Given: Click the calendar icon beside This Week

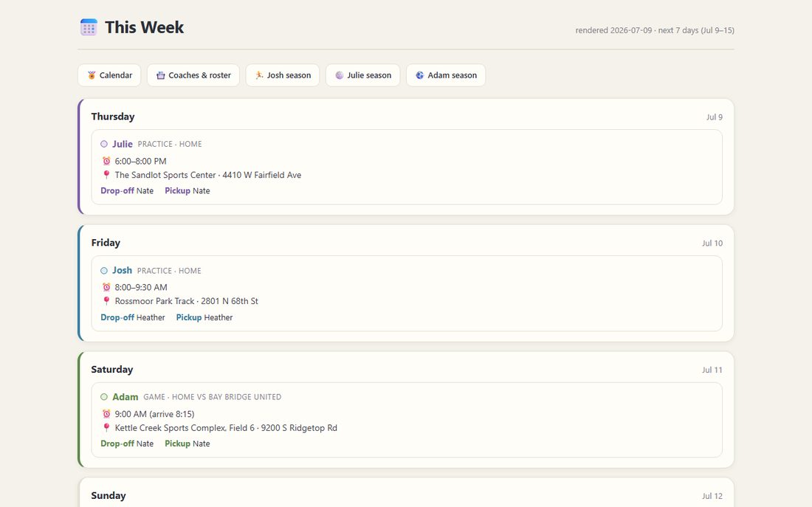Looking at the screenshot, I should [x=89, y=27].
